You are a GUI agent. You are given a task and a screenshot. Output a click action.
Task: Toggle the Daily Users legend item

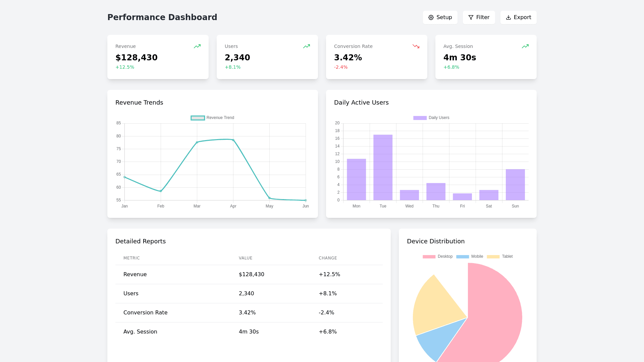(x=431, y=118)
